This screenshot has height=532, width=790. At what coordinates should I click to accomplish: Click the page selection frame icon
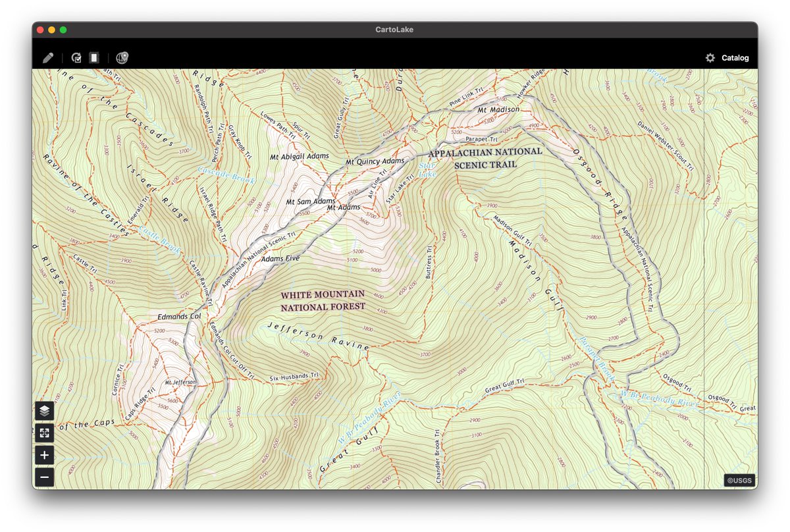pyautogui.click(x=94, y=58)
